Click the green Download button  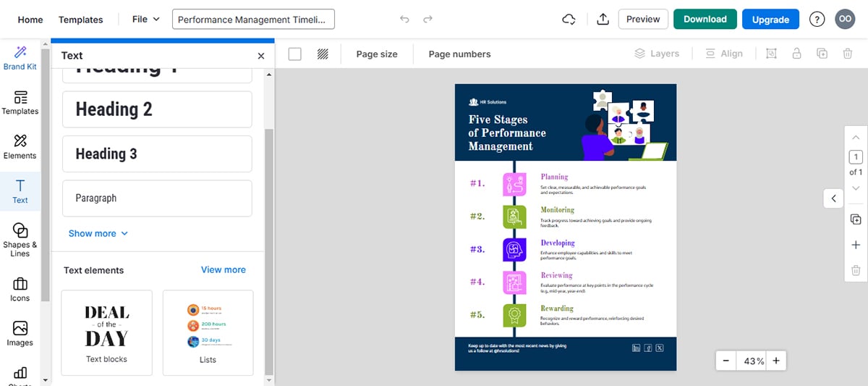pyautogui.click(x=705, y=20)
